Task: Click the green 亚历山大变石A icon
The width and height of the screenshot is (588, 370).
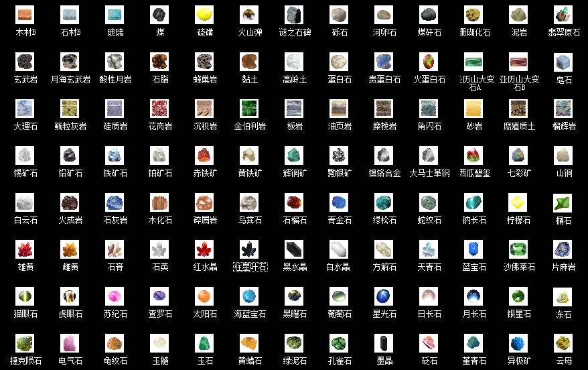Action: tap(473, 62)
